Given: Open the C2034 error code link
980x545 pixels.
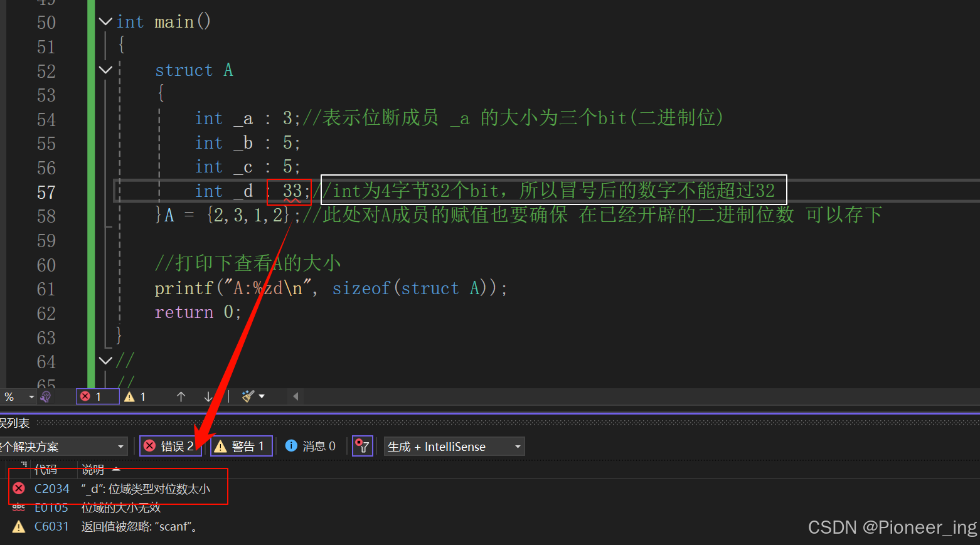Looking at the screenshot, I should (52, 489).
